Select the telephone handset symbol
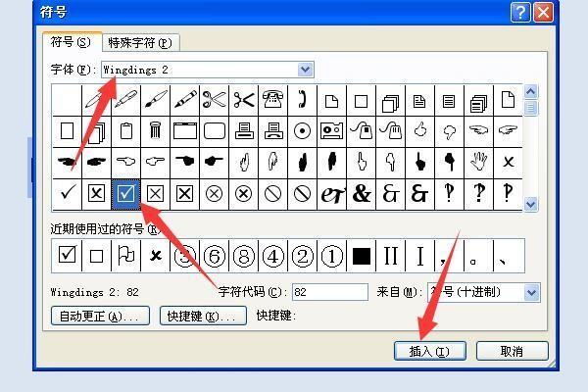Viewport: 588px width, 392px height. coord(302,100)
